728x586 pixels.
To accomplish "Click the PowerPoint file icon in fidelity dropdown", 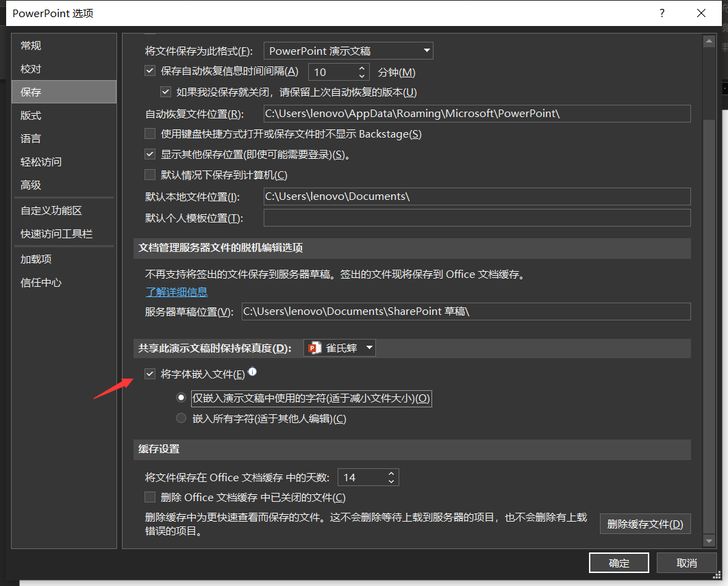I will [314, 348].
